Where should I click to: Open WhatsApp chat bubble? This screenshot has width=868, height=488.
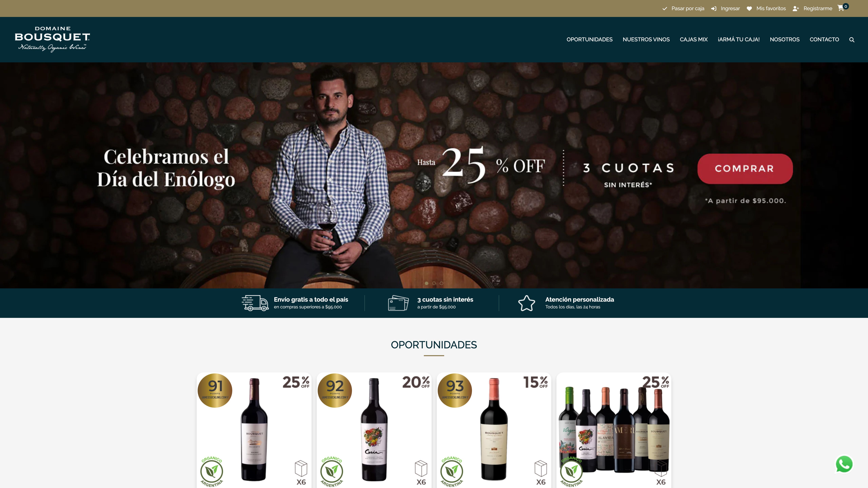(x=844, y=464)
